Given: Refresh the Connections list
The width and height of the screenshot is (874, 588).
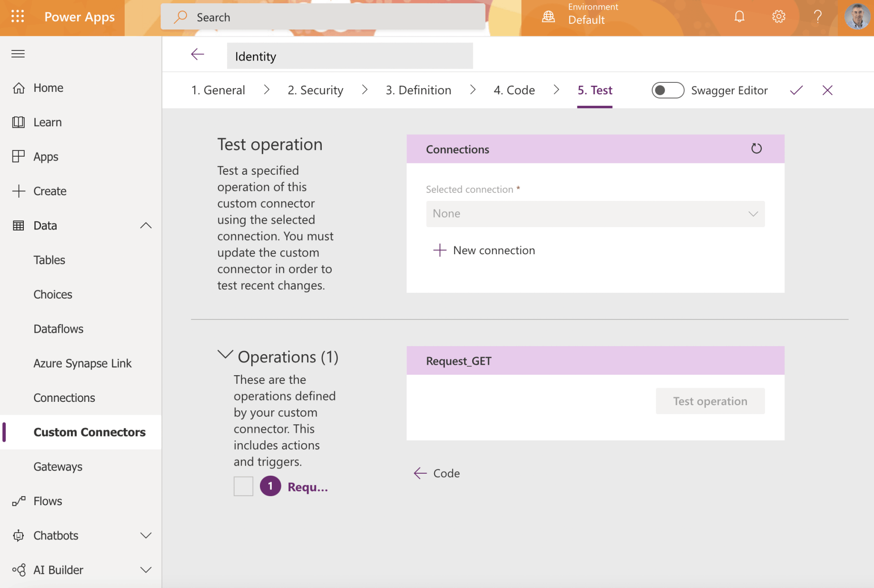Looking at the screenshot, I should [x=756, y=149].
